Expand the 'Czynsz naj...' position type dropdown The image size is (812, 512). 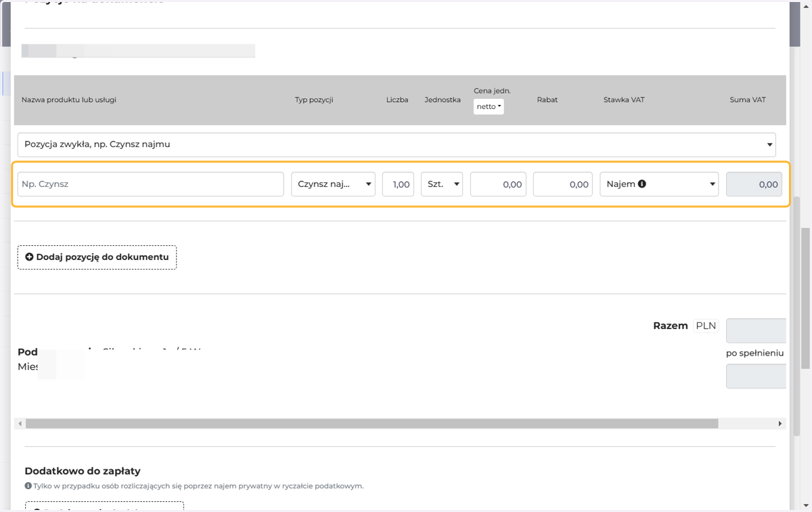pyautogui.click(x=334, y=184)
